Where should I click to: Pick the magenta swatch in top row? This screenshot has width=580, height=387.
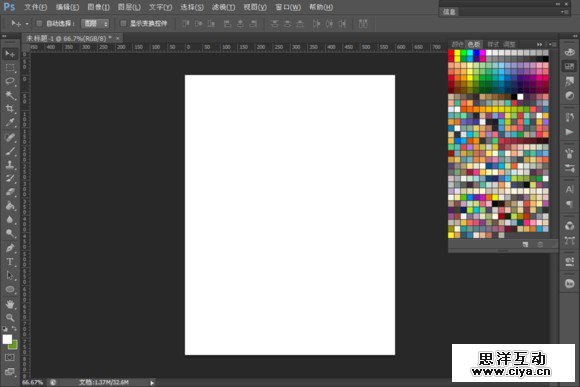[482, 53]
